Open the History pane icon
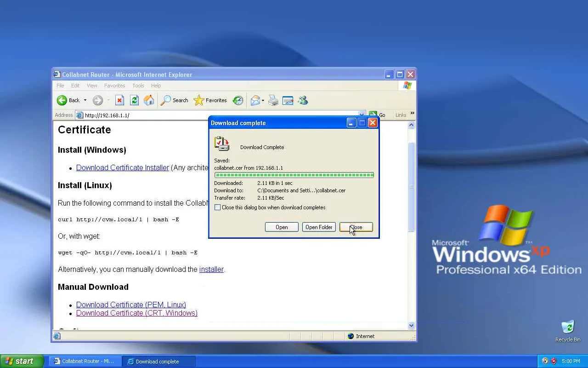Viewport: 588px width, 368px height. coord(237,100)
